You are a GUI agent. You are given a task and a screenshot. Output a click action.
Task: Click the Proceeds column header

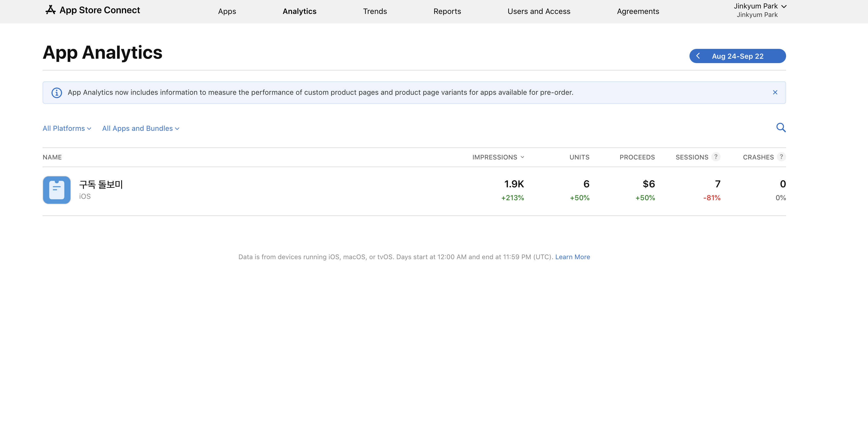point(637,157)
